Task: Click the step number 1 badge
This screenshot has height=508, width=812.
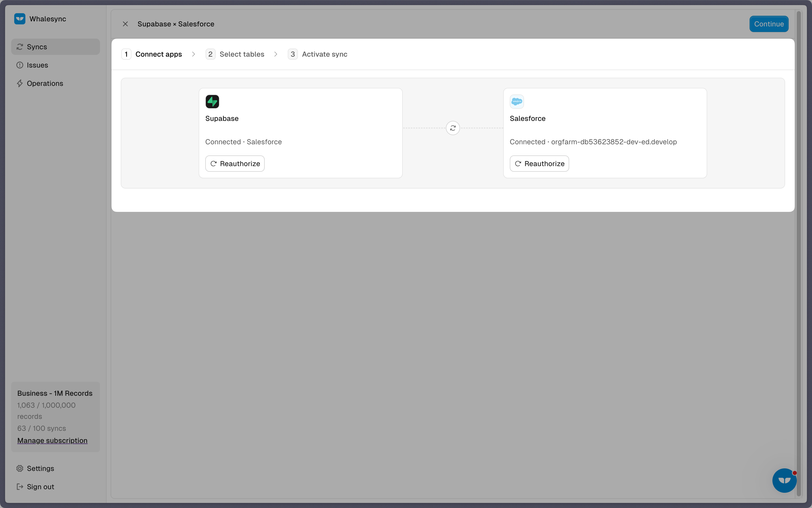Action: click(x=126, y=54)
